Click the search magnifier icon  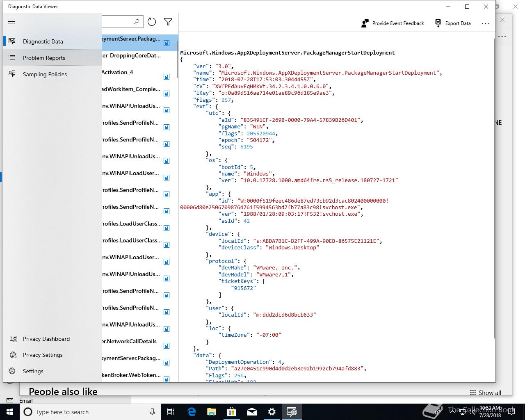click(x=137, y=21)
